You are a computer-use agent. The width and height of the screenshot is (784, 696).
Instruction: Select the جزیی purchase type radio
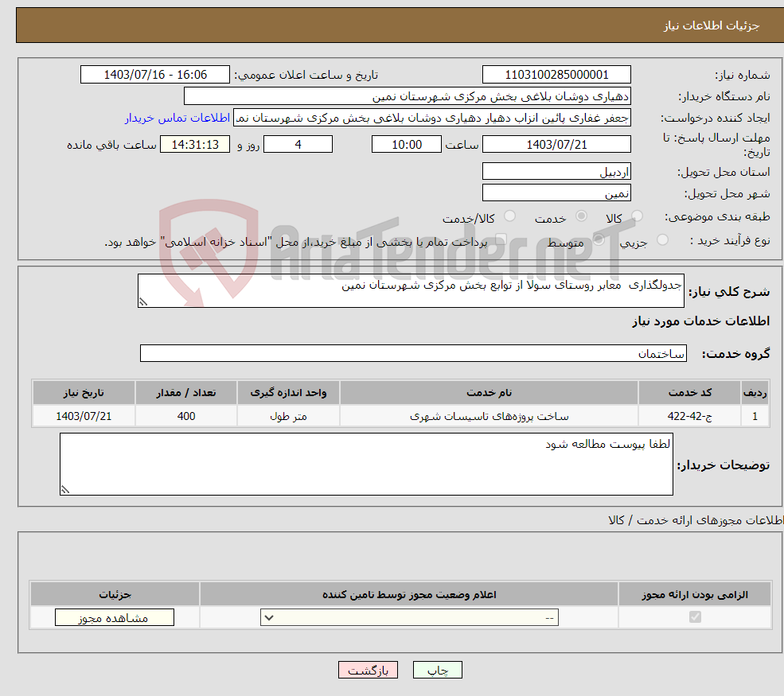coord(662,240)
